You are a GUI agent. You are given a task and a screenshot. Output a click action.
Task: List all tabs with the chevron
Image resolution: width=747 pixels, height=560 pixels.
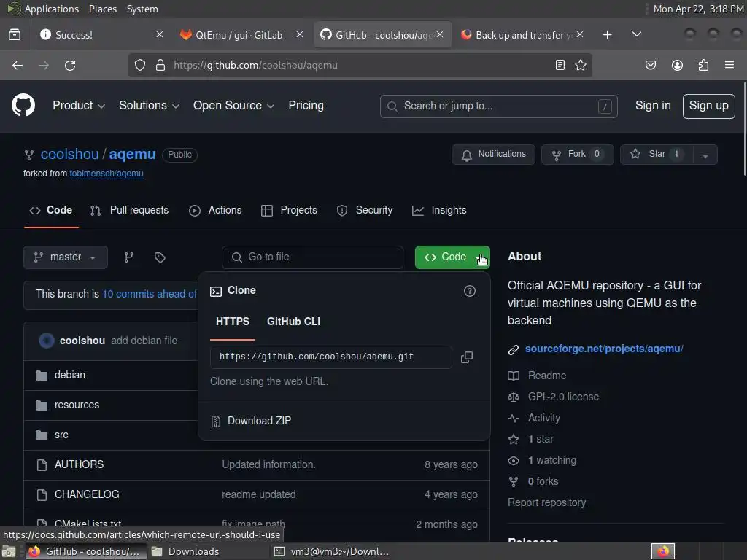click(636, 34)
